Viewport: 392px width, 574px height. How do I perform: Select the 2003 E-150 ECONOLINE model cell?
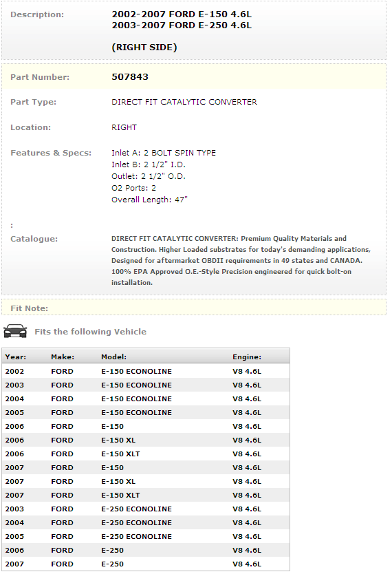136,385
